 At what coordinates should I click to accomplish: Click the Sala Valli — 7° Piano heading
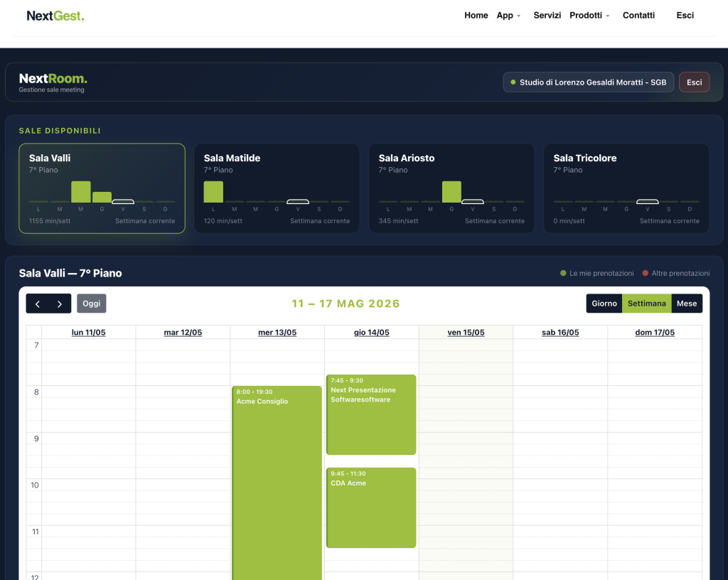70,273
